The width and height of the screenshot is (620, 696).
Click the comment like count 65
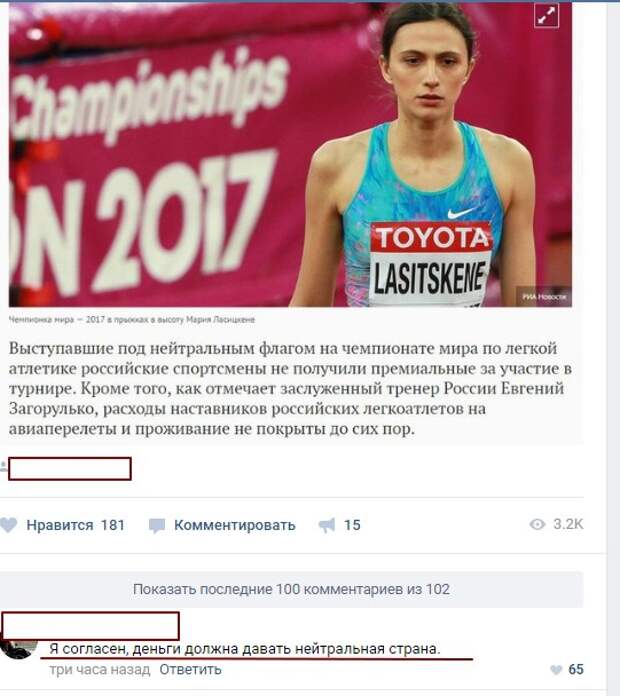click(x=576, y=669)
